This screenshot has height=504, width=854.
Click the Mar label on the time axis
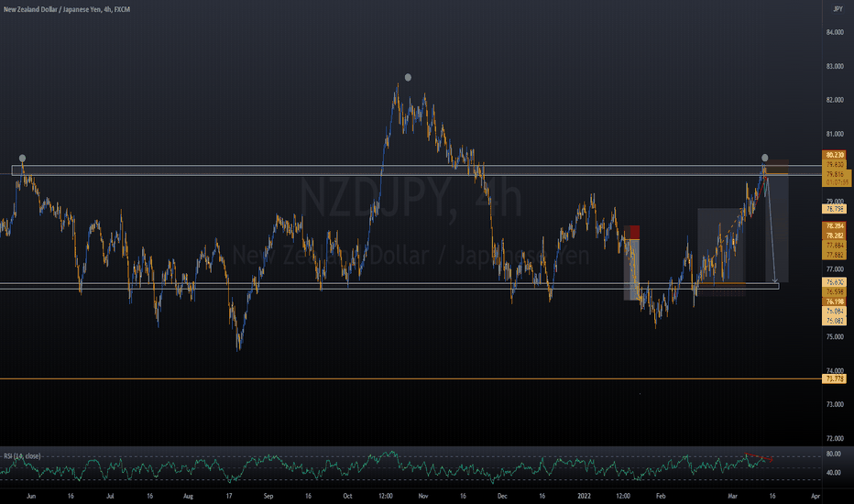point(732,496)
